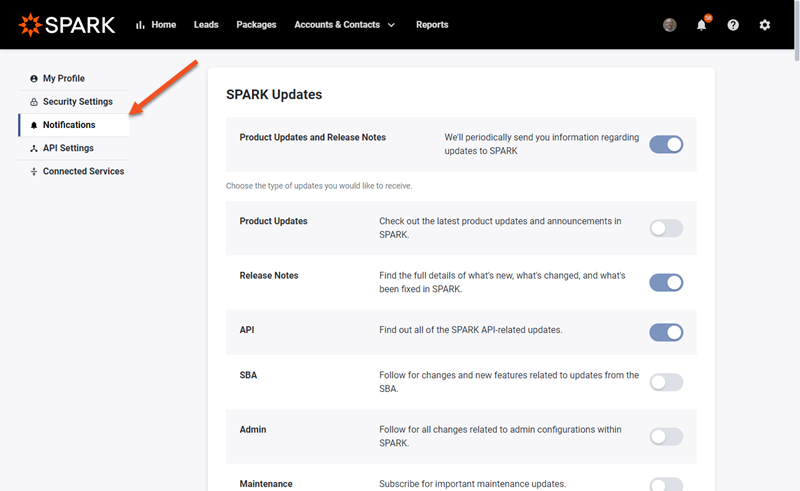Disable Product Updates and Release Notes toggle

666,144
